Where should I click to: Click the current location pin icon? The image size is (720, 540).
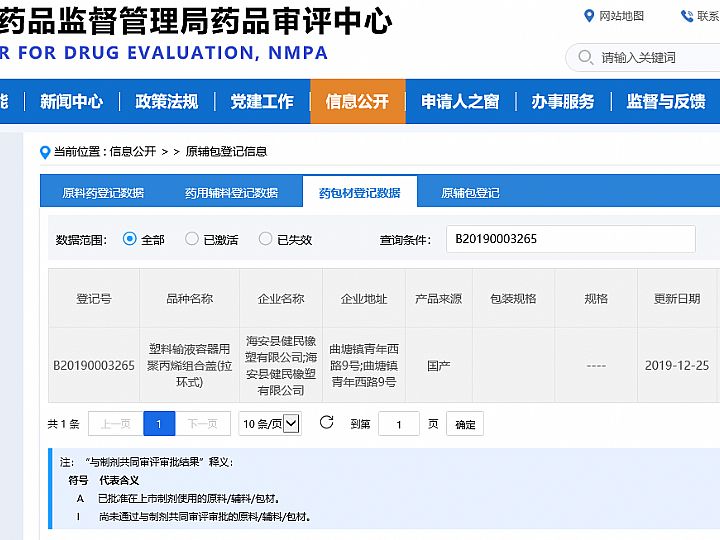(44, 152)
